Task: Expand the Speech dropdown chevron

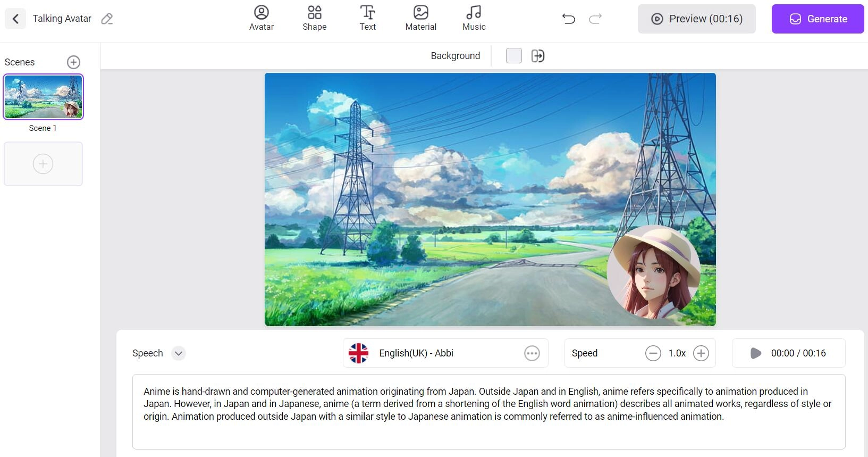Action: coord(179,353)
